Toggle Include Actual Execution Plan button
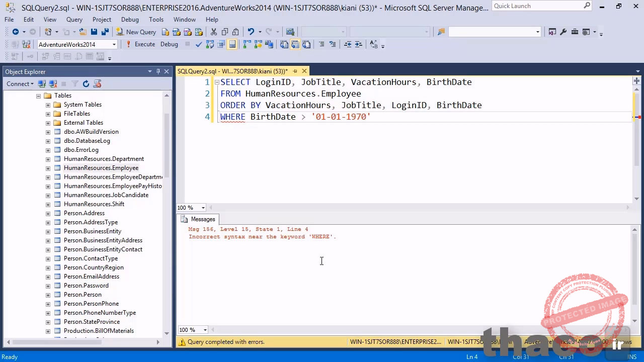The width and height of the screenshot is (644, 362). click(247, 44)
